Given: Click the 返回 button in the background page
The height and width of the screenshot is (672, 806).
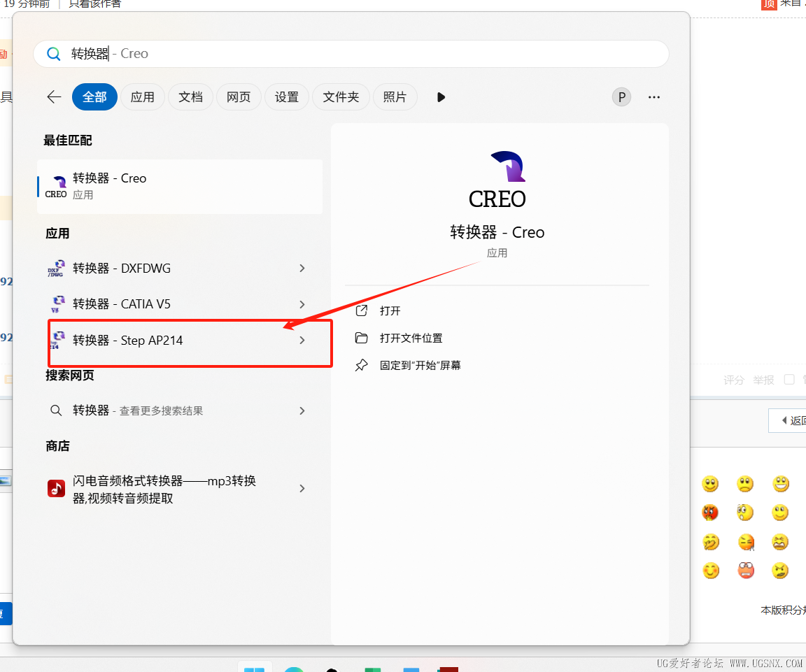Looking at the screenshot, I should point(797,420).
